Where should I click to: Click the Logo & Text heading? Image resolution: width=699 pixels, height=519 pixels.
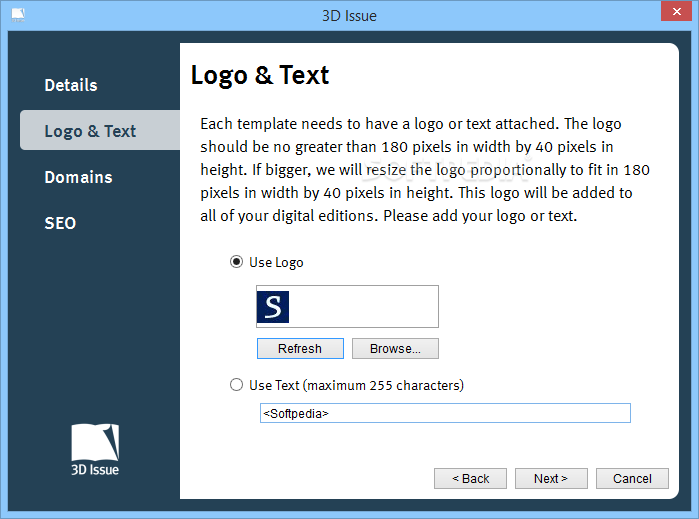pos(260,75)
